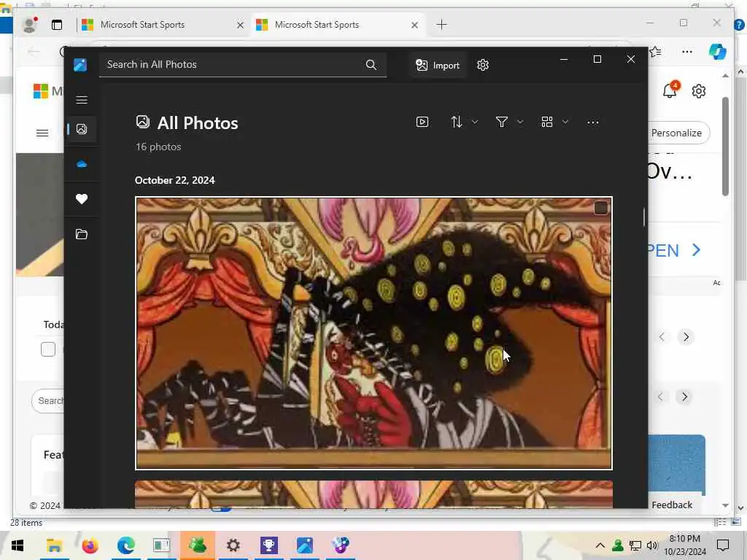Open the Action Center notifications icon
Screen dimensions: 747x560
723,545
